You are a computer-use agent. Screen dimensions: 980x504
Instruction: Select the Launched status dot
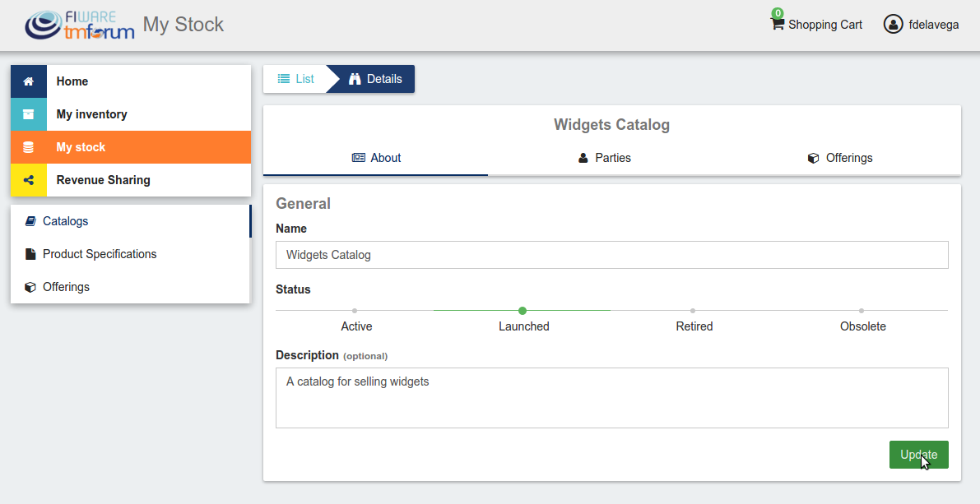point(523,311)
